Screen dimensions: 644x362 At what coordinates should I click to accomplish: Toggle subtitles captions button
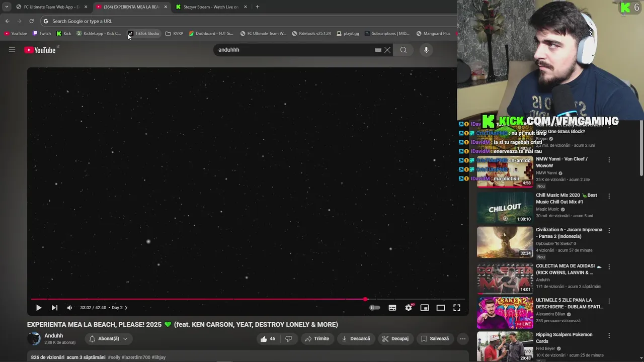pos(392,308)
